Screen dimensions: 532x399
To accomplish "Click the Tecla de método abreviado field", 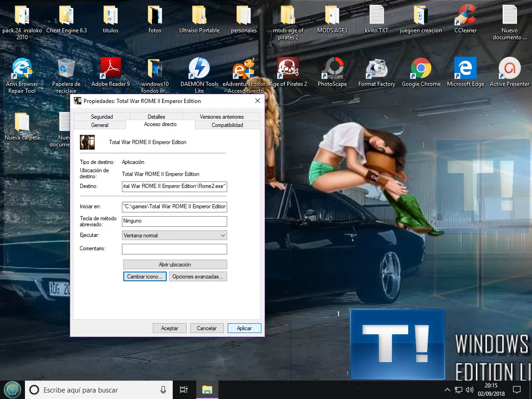I will (175, 221).
